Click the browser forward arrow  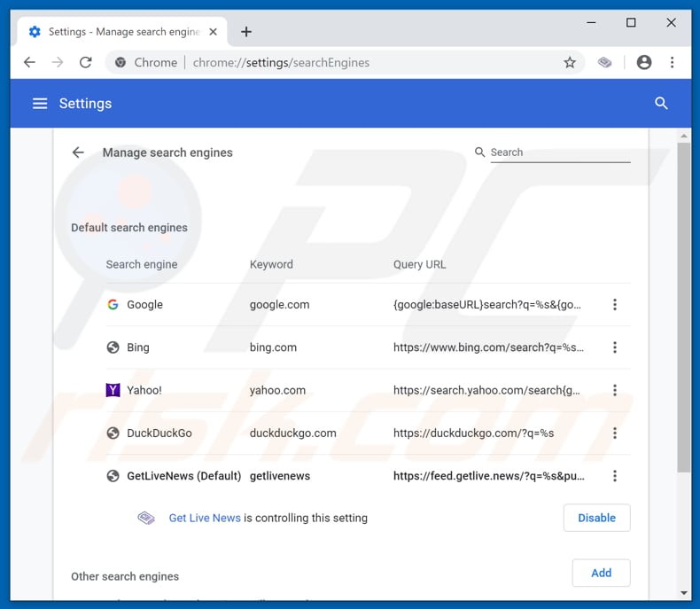pos(58,63)
